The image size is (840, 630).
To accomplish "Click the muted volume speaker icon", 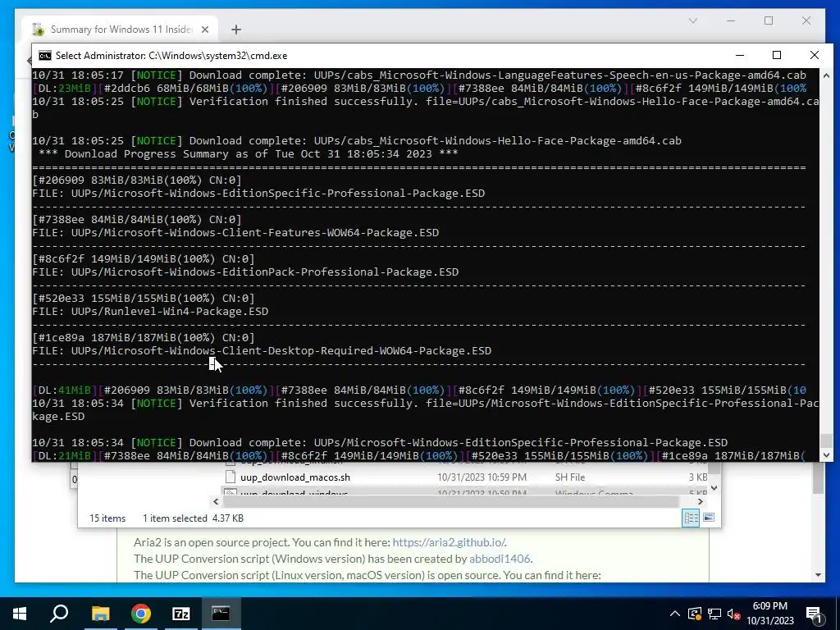I will [x=734, y=614].
